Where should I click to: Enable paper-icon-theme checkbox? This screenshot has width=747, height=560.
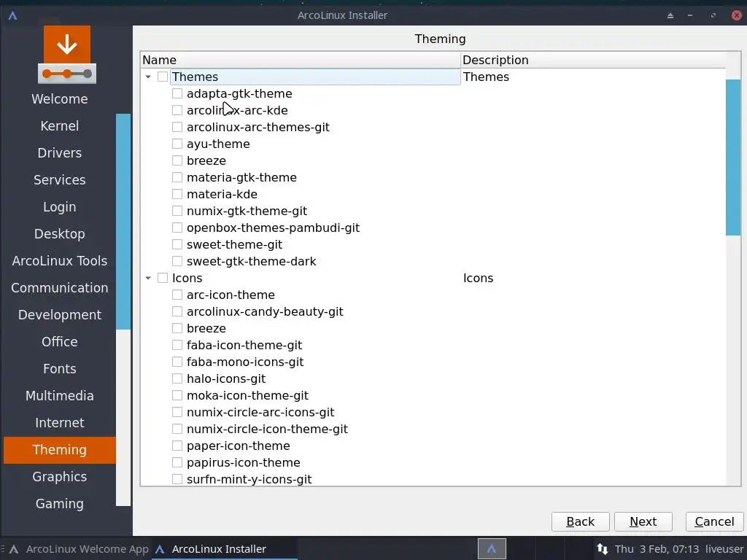177,446
